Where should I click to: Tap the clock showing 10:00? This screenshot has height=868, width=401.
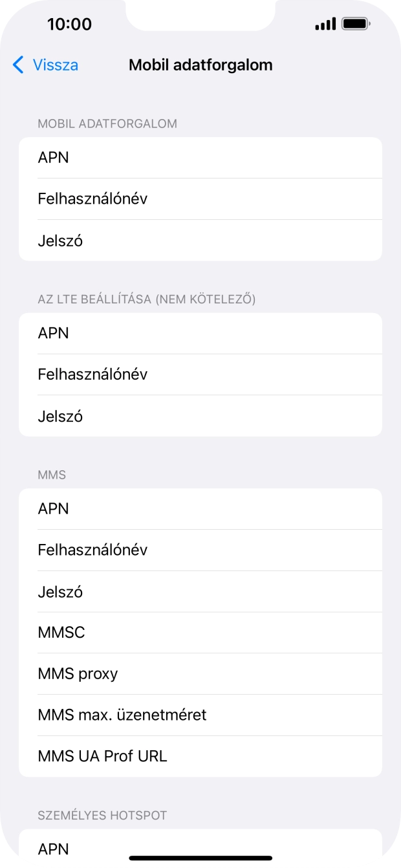pos(61,24)
